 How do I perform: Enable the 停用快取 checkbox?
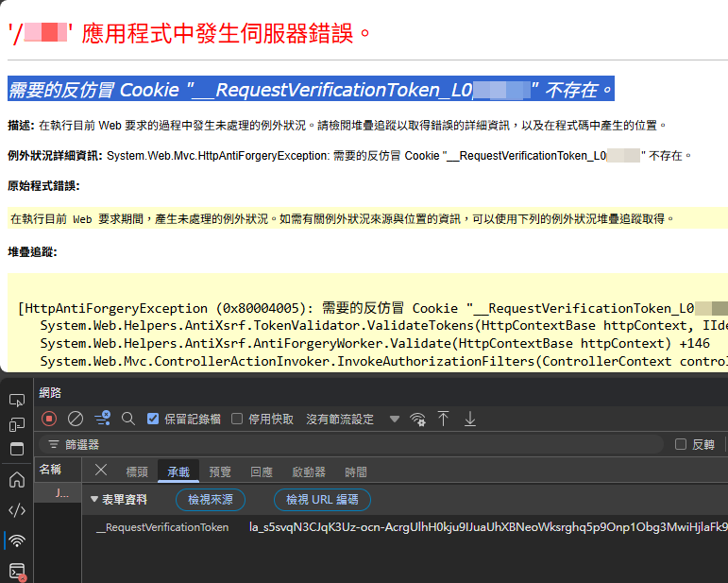tap(237, 419)
